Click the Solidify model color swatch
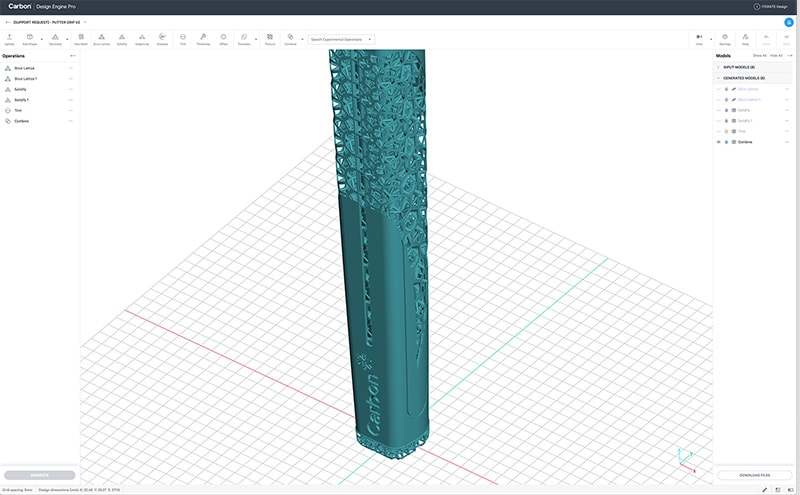 (x=727, y=110)
